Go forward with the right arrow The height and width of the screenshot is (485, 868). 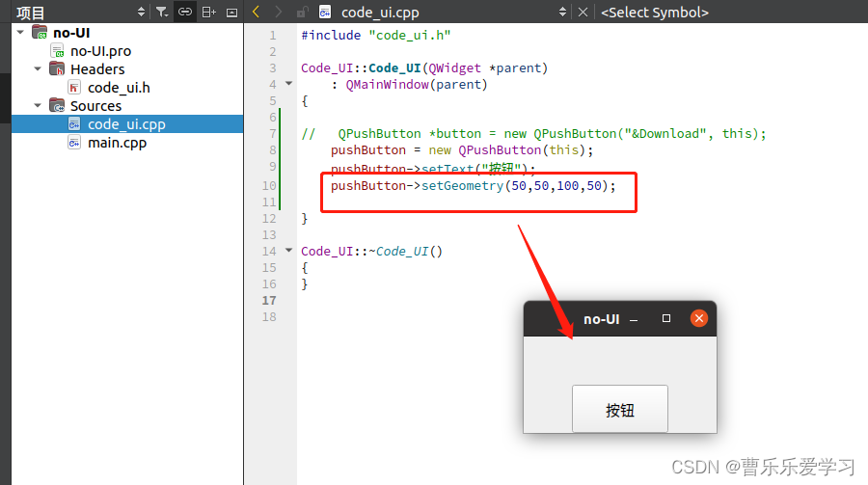pyautogui.click(x=279, y=13)
